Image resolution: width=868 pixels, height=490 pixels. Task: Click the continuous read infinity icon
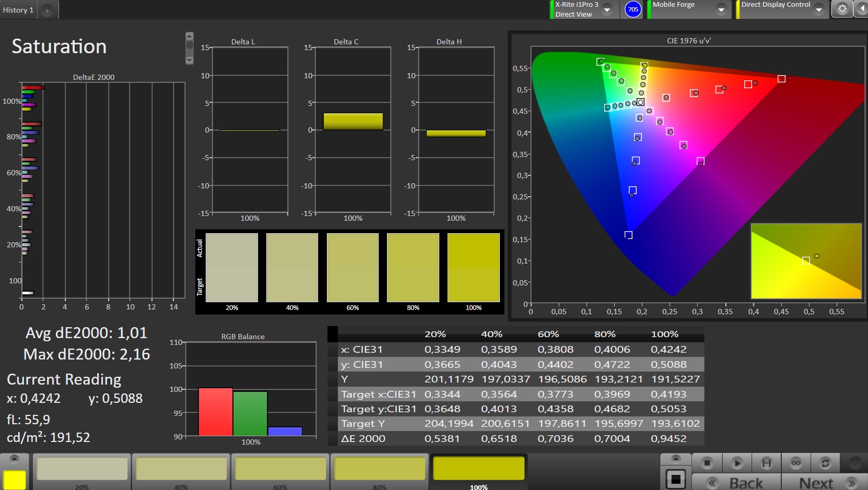tap(796, 463)
